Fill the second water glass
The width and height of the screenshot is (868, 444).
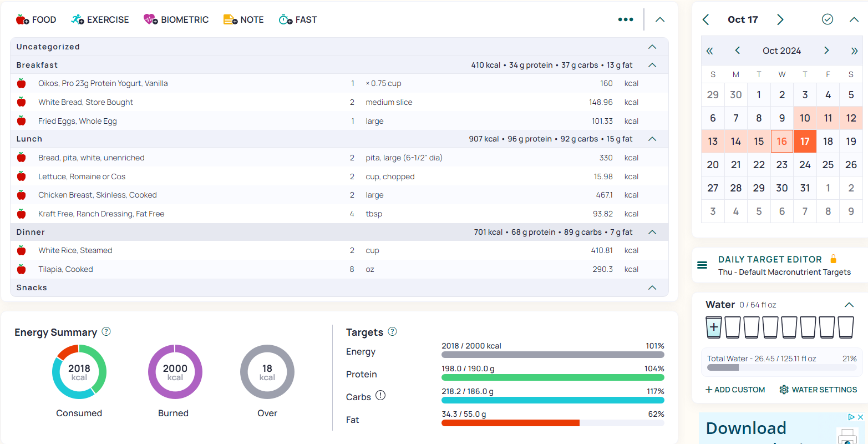coord(733,327)
